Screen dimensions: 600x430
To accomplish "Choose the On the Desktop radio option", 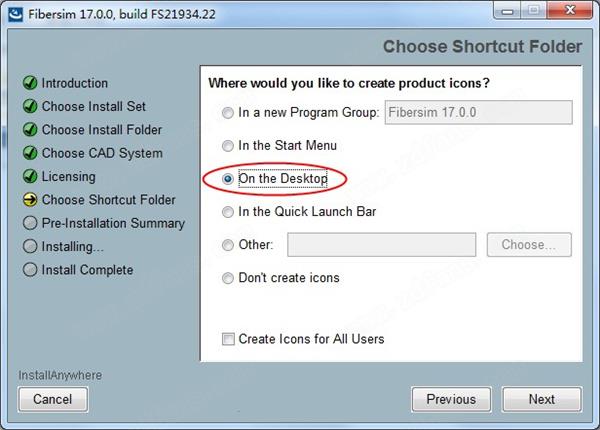I will [x=228, y=179].
